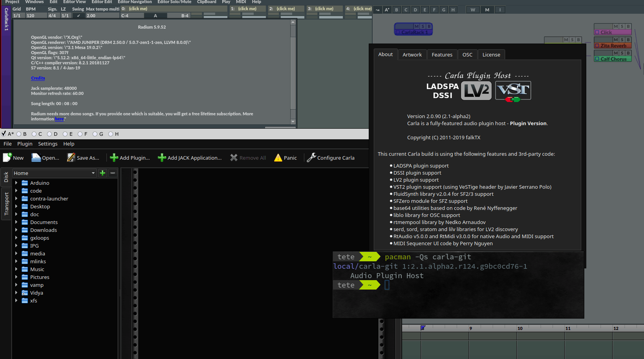Click the VST logo in About dialog
The width and height of the screenshot is (644, 359).
tap(513, 91)
